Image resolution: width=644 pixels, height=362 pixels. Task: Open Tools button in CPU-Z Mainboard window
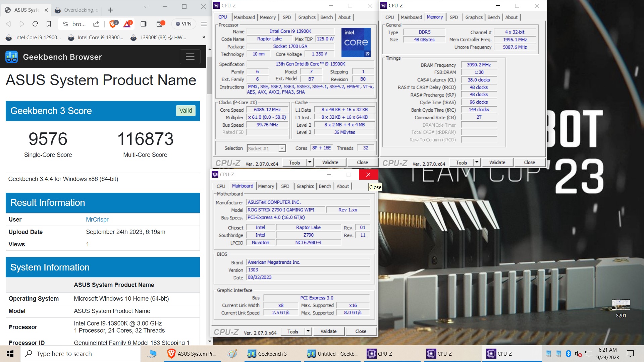(x=293, y=331)
